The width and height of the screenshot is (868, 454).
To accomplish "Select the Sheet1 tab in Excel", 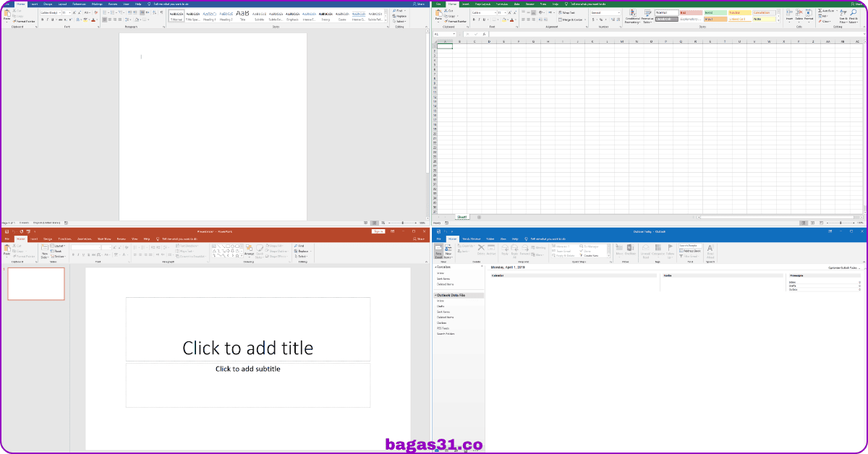I will coord(462,217).
